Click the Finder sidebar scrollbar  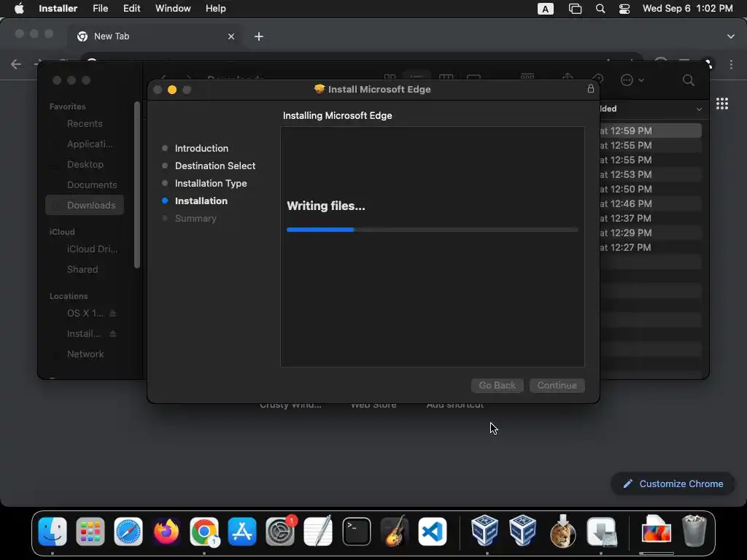[x=137, y=184]
